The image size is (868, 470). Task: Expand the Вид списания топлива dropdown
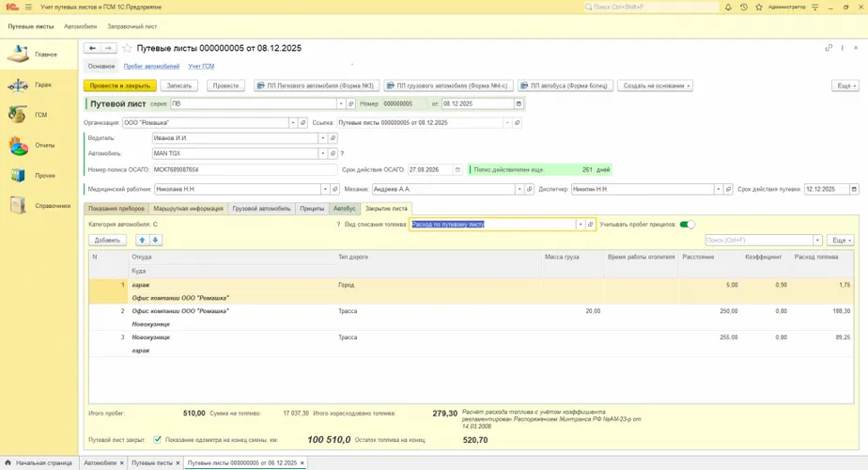581,225
